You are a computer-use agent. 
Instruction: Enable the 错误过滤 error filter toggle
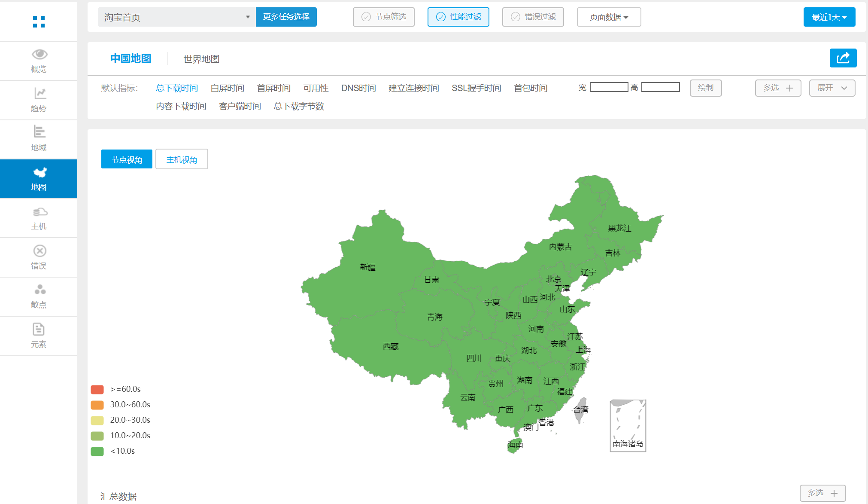(533, 17)
